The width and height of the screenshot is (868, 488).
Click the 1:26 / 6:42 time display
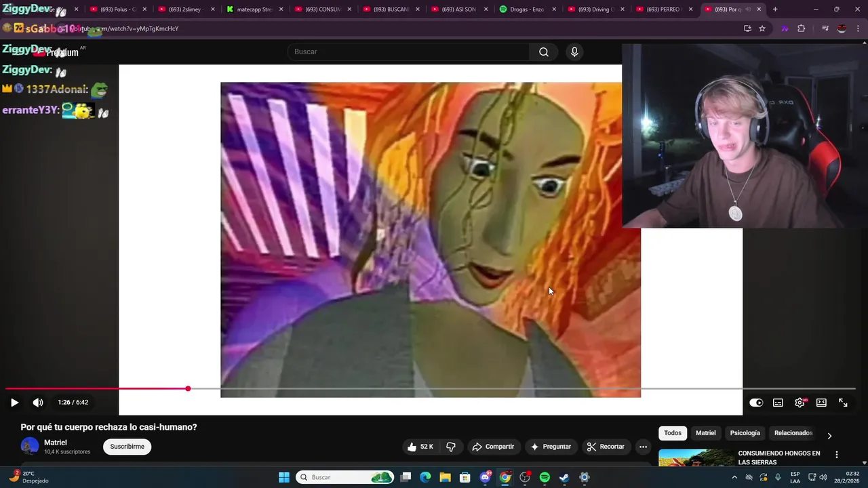click(73, 403)
